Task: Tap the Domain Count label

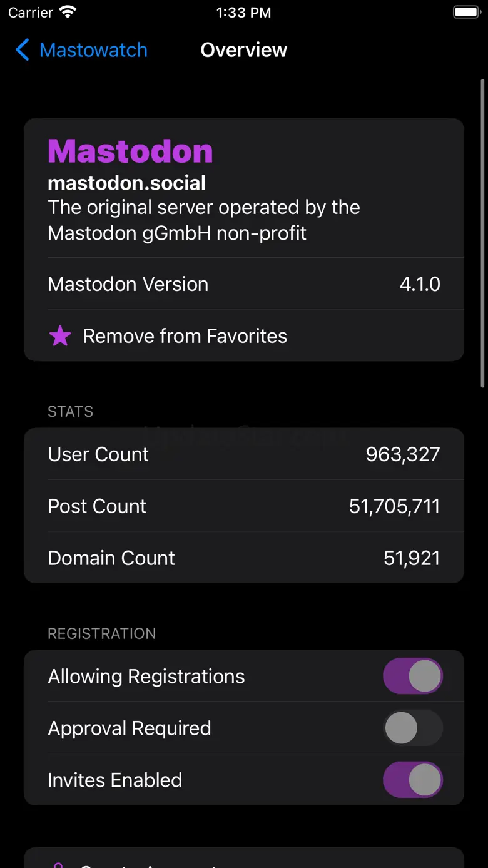Action: coord(111,558)
